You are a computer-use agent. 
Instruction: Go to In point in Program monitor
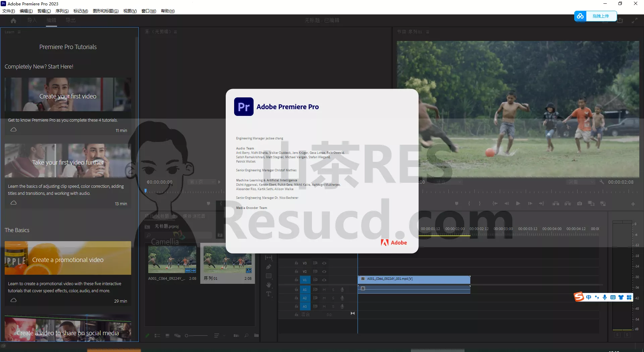pyautogui.click(x=495, y=204)
